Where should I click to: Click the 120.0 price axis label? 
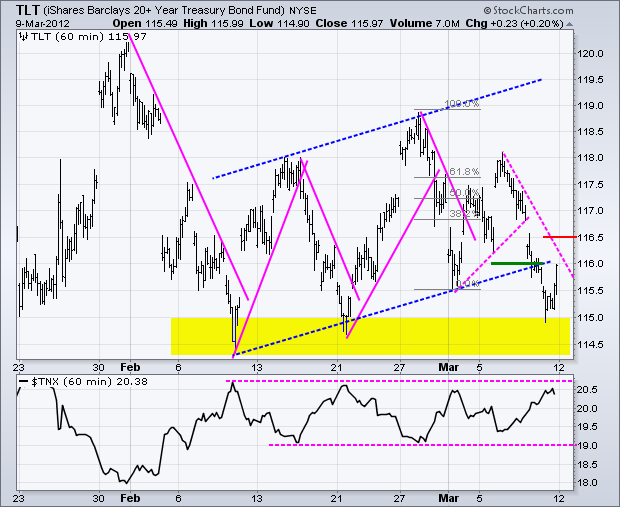[x=590, y=53]
